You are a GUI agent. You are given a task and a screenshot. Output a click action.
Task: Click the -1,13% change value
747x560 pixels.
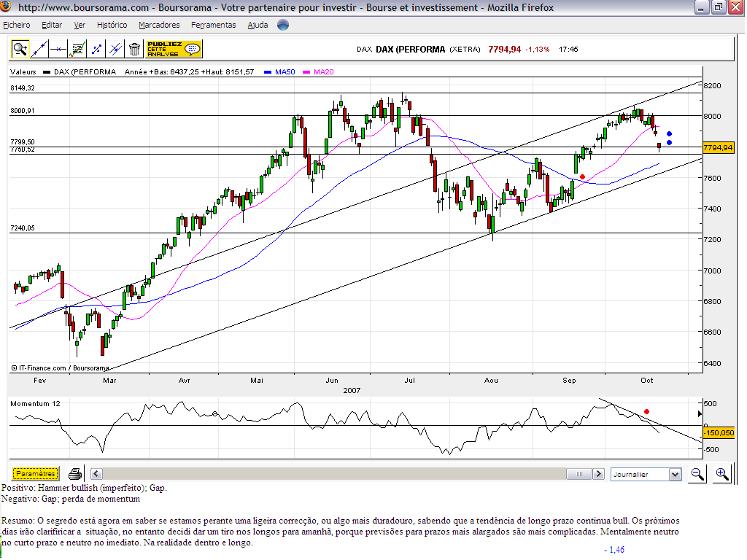[x=538, y=50]
